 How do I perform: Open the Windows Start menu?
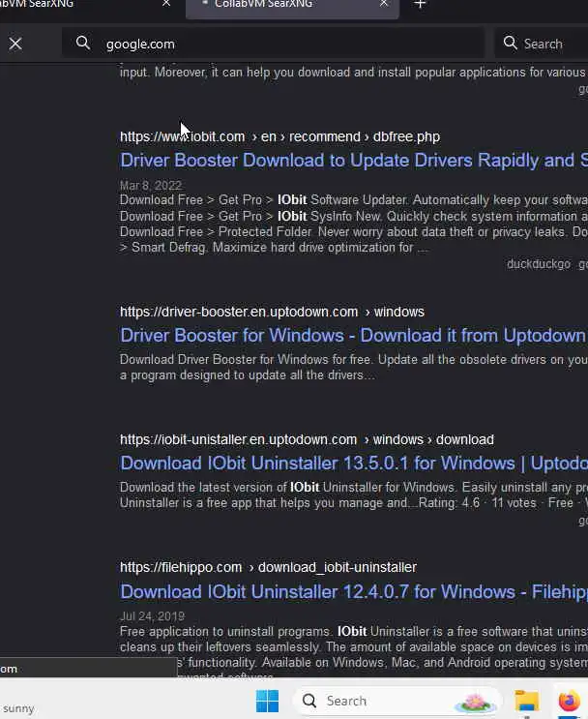point(267,701)
